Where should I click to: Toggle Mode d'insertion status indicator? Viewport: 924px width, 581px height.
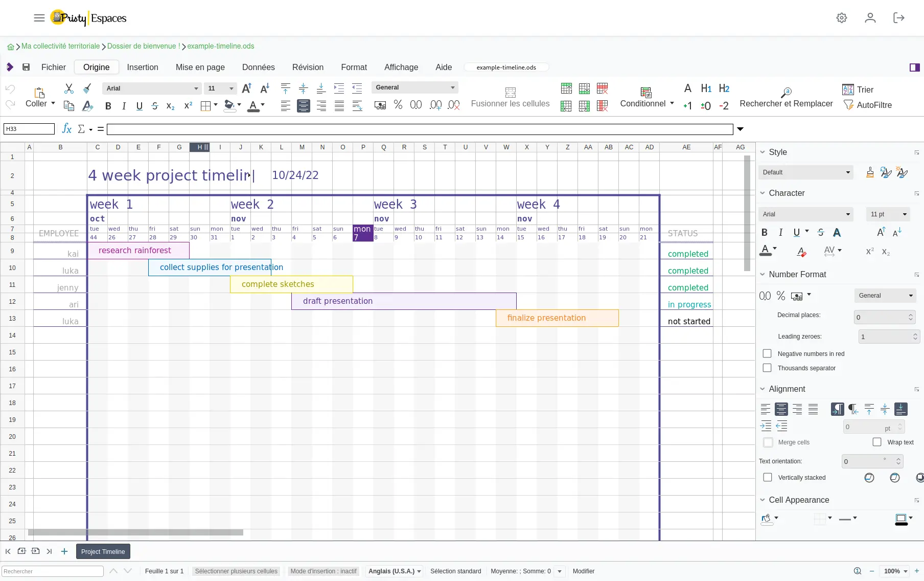[x=324, y=571]
